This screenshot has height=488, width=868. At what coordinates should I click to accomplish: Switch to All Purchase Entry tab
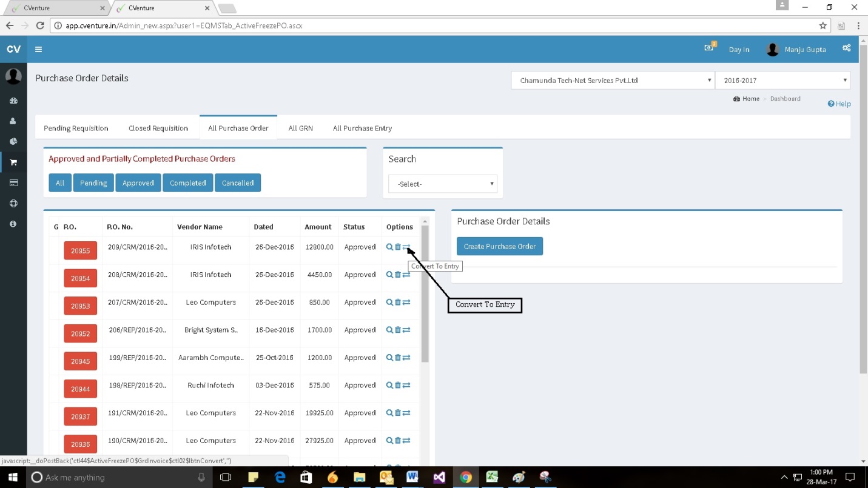coord(362,128)
